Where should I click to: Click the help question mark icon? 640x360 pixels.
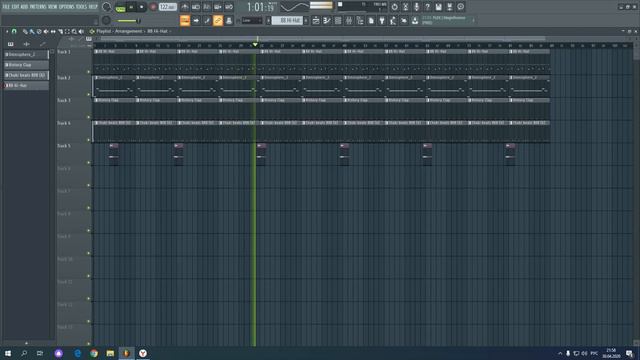tap(427, 7)
